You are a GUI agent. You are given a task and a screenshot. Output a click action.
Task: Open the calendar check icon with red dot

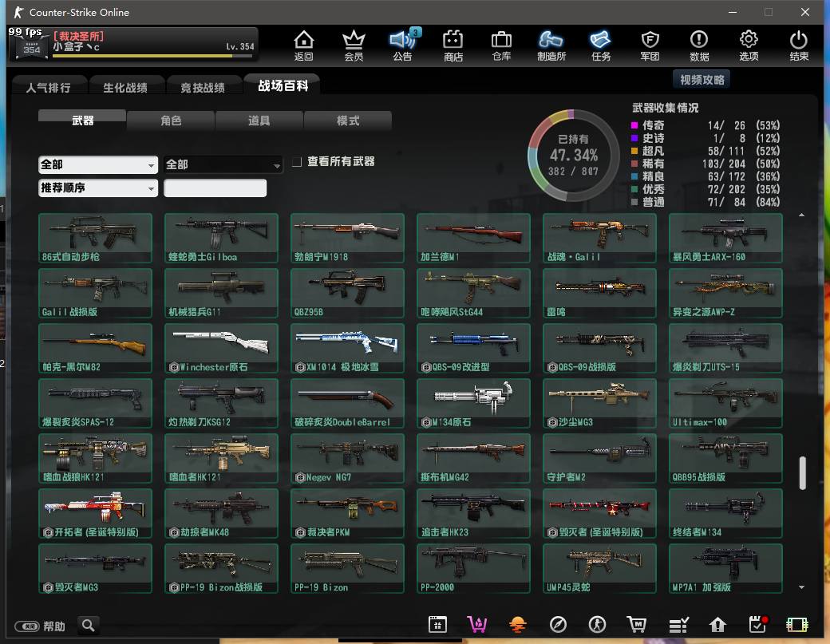click(758, 624)
